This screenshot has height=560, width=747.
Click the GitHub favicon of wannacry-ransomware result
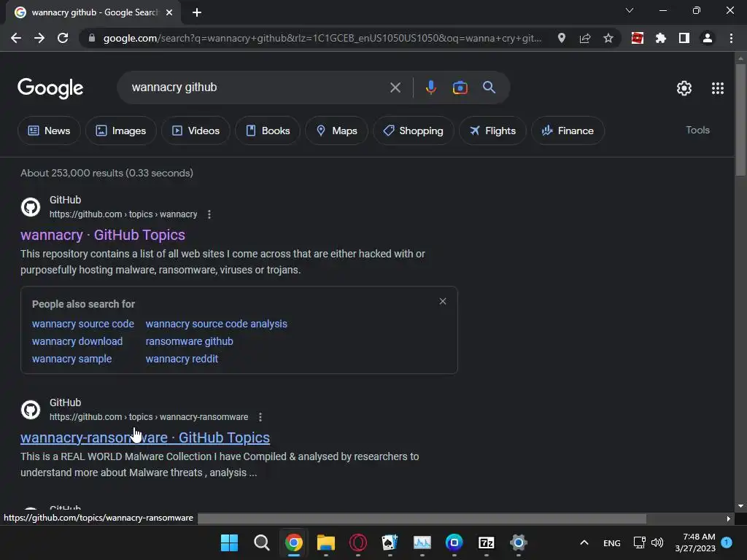click(x=31, y=410)
